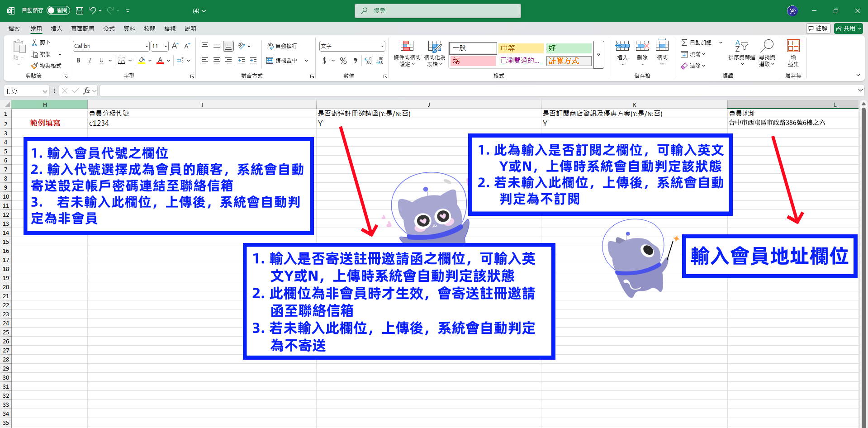Click the fill color bucket swatch
The height and width of the screenshot is (428, 868).
142,60
